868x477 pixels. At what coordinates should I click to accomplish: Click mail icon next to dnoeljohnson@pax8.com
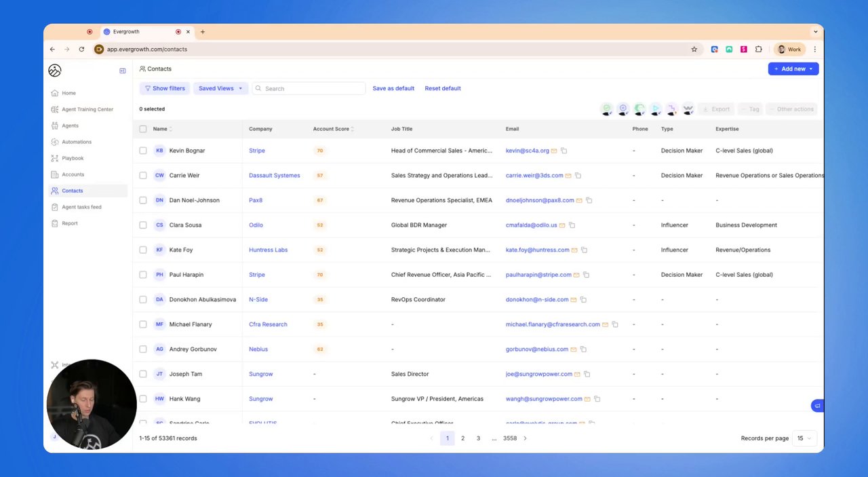coord(579,200)
